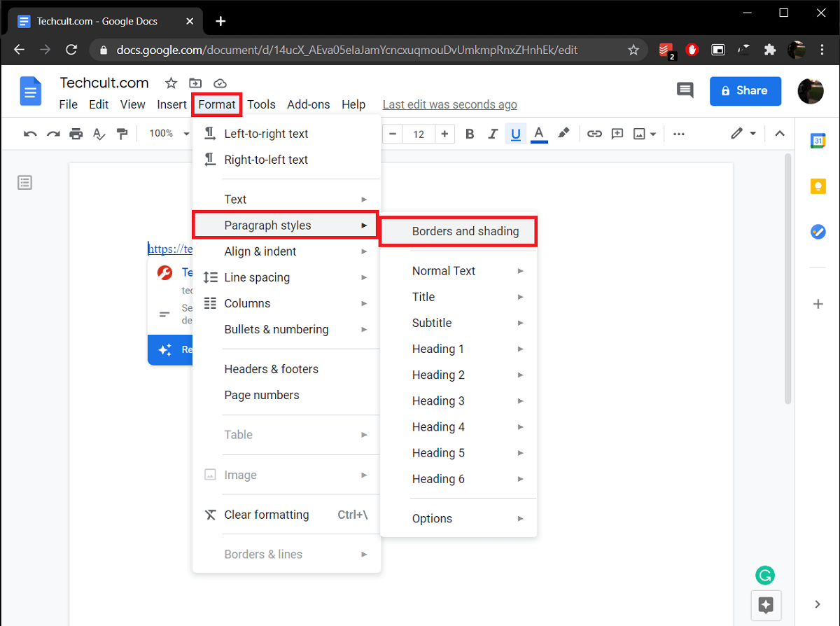Click the Insert link icon
The image size is (840, 626).
[x=594, y=134]
